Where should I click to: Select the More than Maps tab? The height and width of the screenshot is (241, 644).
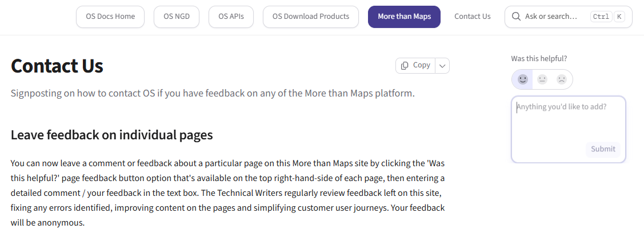tap(404, 17)
